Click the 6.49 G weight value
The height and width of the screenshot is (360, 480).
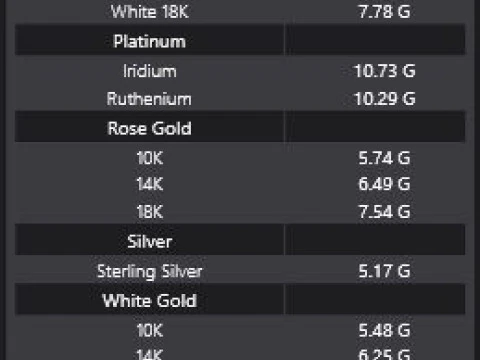384,184
